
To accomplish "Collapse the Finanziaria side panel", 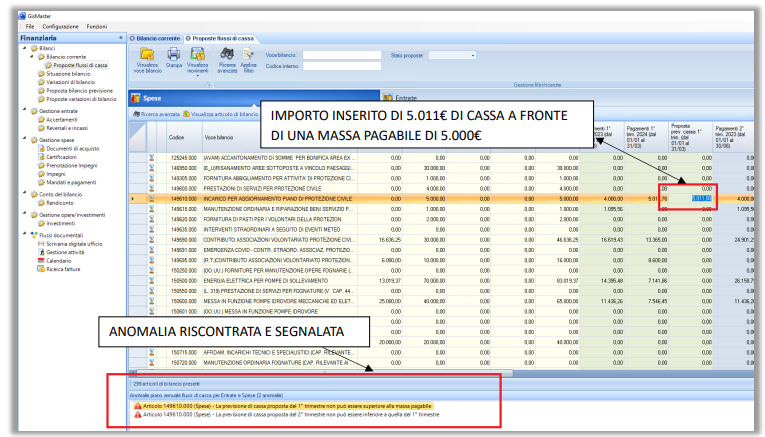I will [x=121, y=38].
